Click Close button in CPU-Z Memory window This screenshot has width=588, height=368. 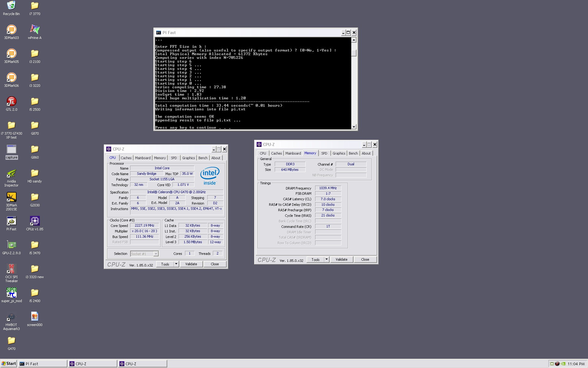click(365, 259)
